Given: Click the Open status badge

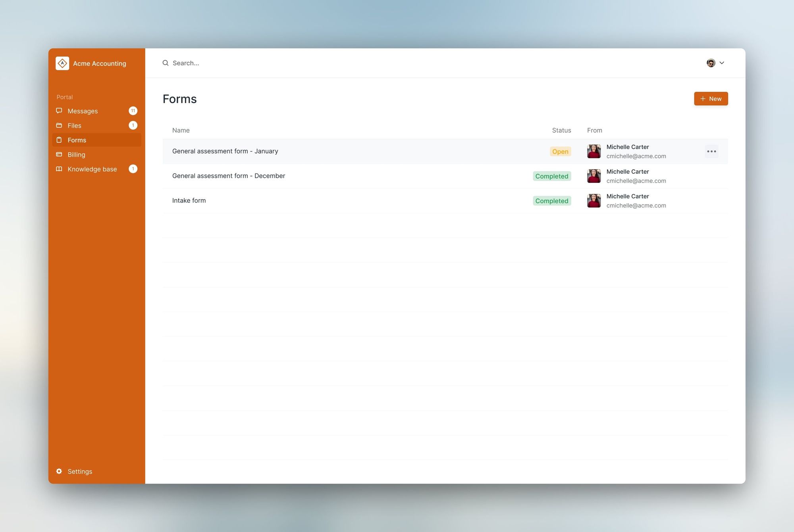Looking at the screenshot, I should coord(560,152).
